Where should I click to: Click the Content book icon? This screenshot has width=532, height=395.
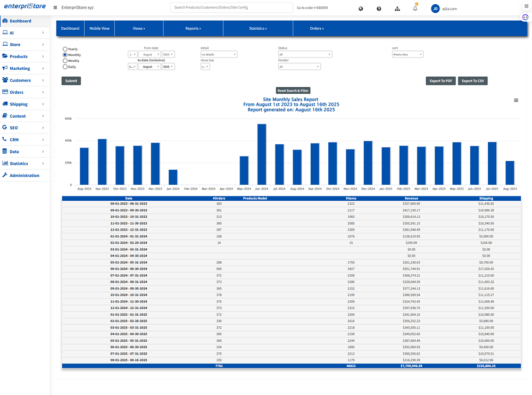click(x=5, y=116)
